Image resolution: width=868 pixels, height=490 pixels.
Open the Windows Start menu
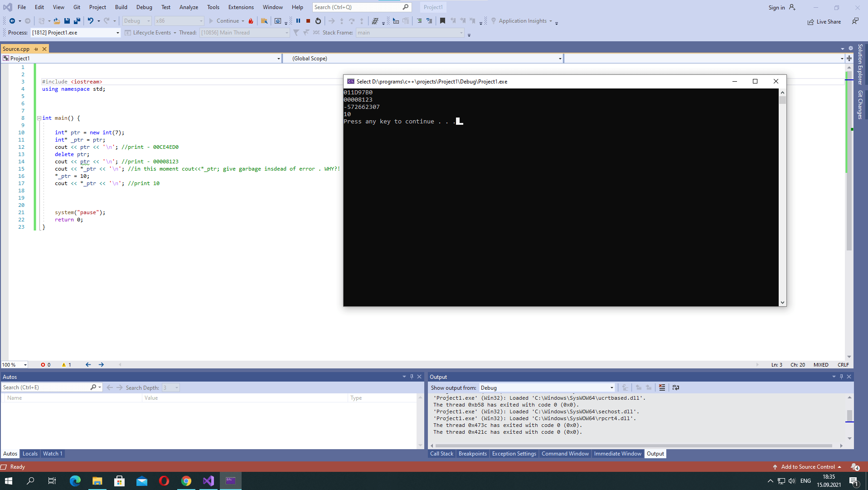(x=9, y=481)
